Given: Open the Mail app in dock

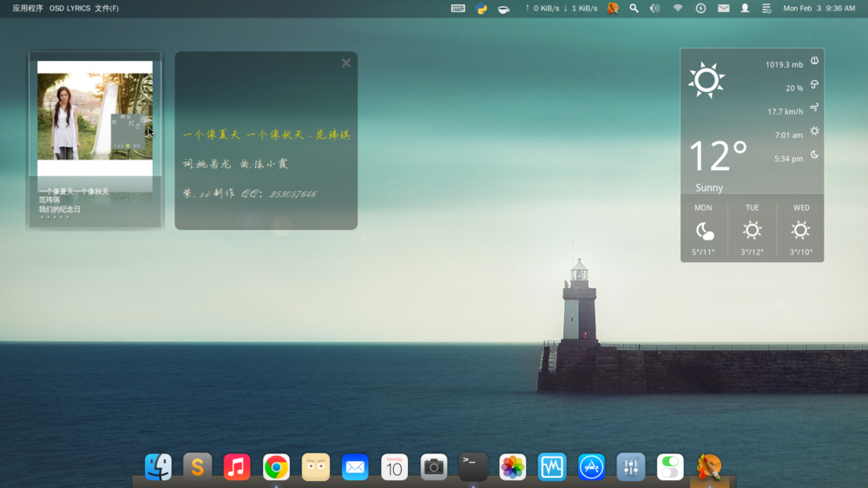Looking at the screenshot, I should (x=355, y=467).
